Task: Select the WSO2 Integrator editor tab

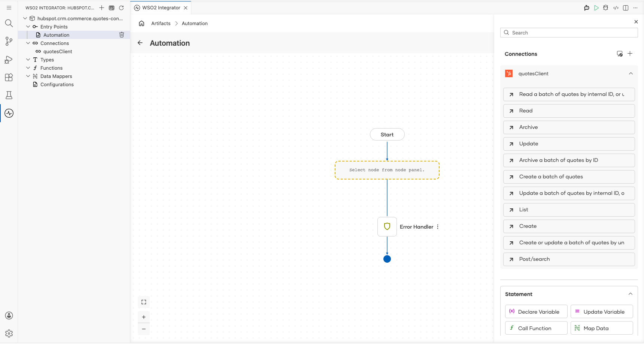Action: pos(161,7)
